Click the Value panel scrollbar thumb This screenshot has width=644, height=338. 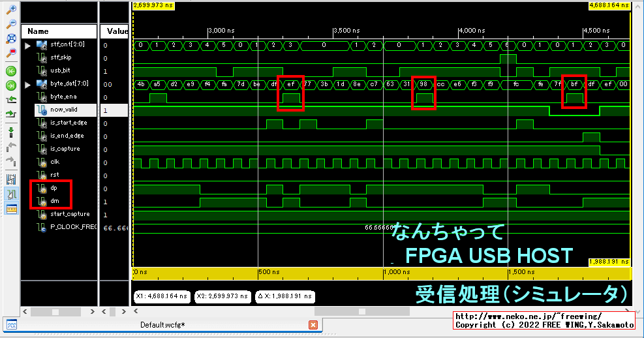pos(112,312)
